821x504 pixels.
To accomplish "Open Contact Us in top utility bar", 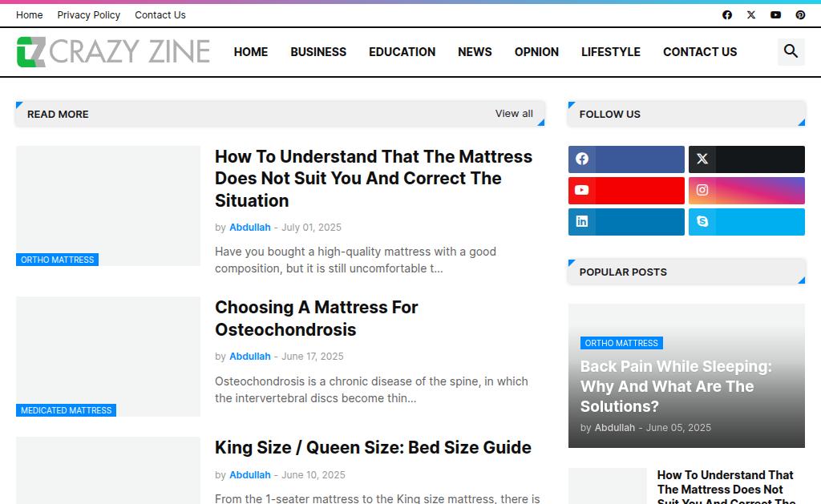I will click(x=160, y=15).
